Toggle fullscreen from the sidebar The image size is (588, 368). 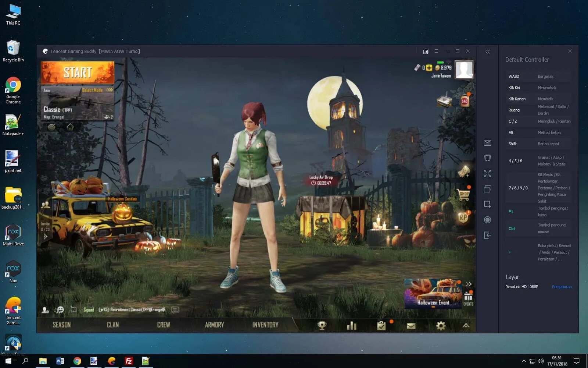coord(488,173)
